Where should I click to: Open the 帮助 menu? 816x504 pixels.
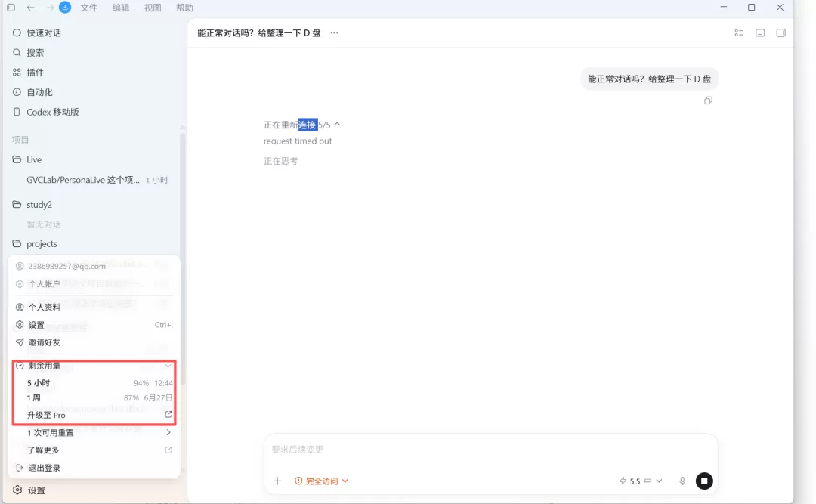click(x=184, y=8)
